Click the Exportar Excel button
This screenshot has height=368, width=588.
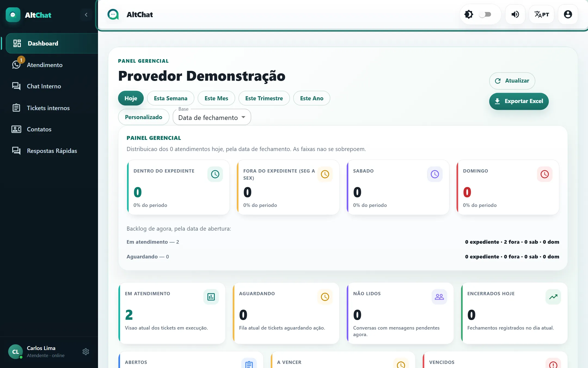click(x=519, y=101)
